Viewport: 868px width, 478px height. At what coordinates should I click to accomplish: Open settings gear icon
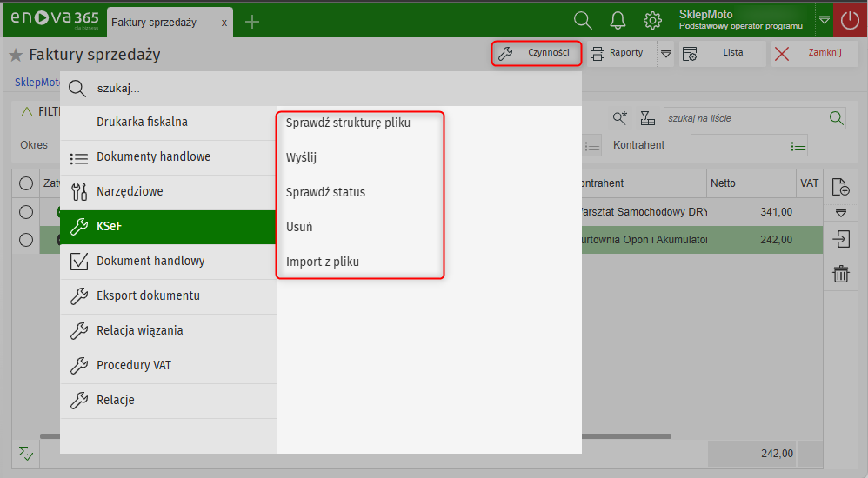pyautogui.click(x=652, y=21)
